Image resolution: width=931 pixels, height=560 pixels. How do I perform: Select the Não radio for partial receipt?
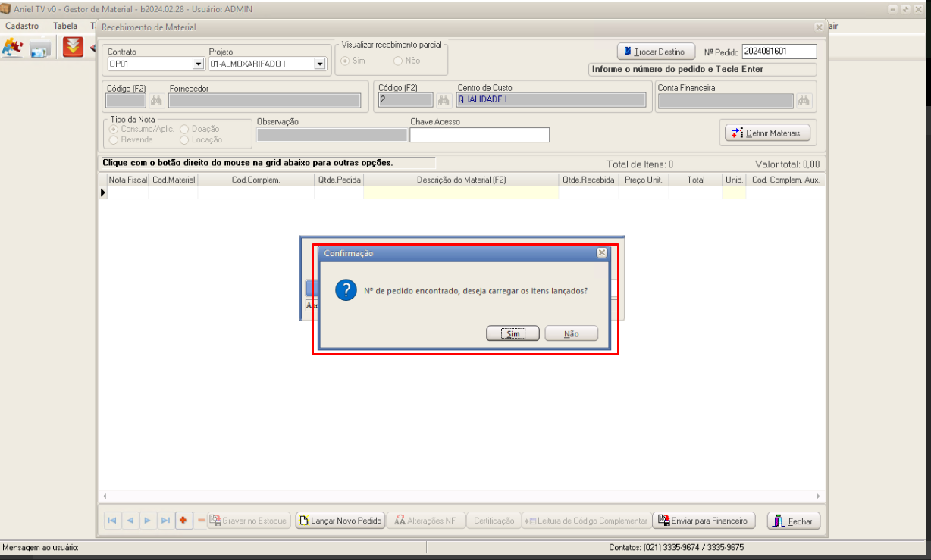pyautogui.click(x=398, y=61)
